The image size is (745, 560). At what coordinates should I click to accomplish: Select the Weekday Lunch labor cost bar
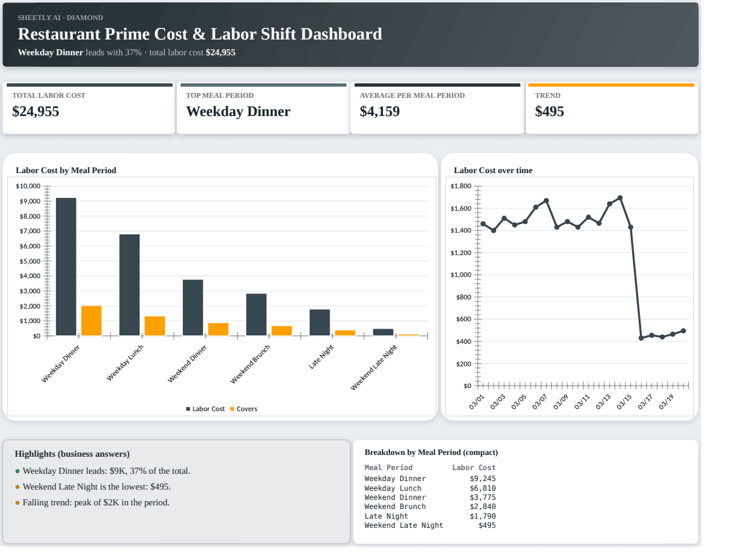pos(129,285)
